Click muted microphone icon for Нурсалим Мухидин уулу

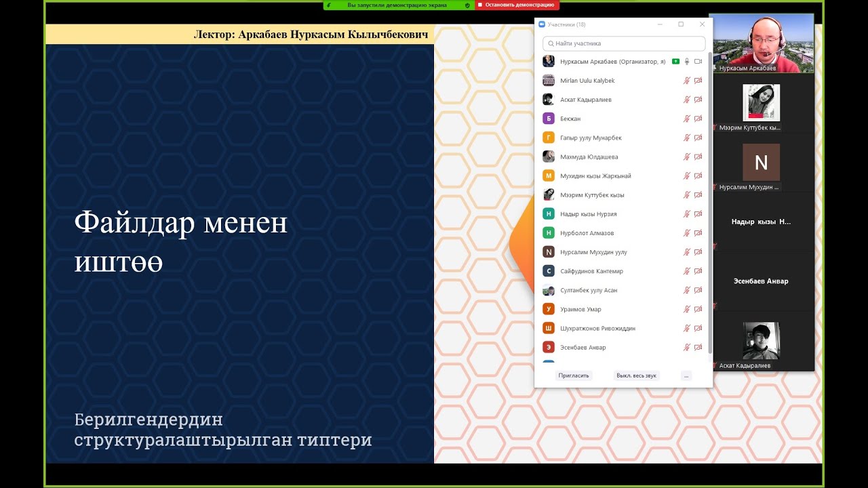pyautogui.click(x=687, y=251)
